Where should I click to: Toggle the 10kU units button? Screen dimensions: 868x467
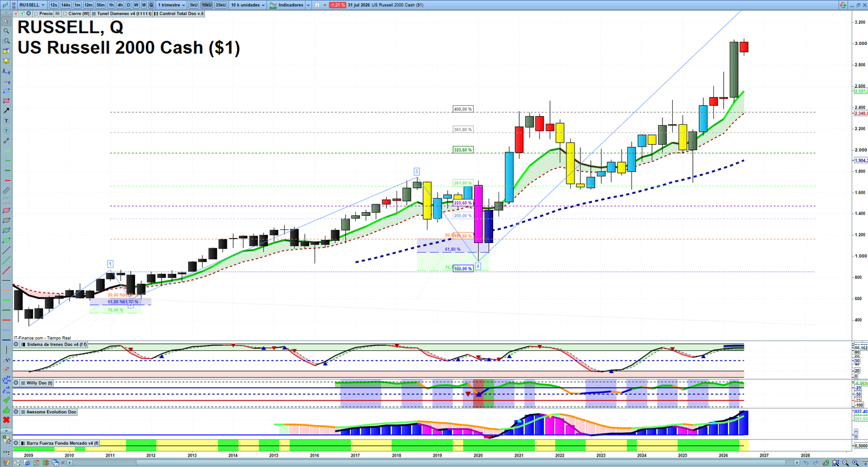[x=207, y=5]
